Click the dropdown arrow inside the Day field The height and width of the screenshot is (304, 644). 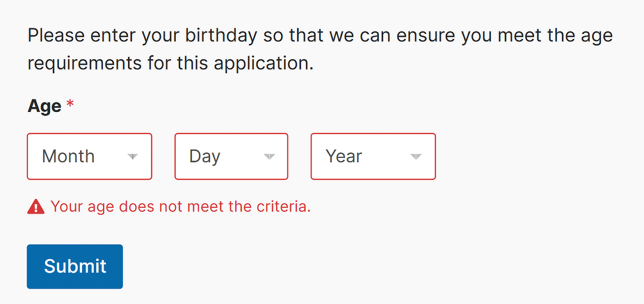(x=269, y=157)
